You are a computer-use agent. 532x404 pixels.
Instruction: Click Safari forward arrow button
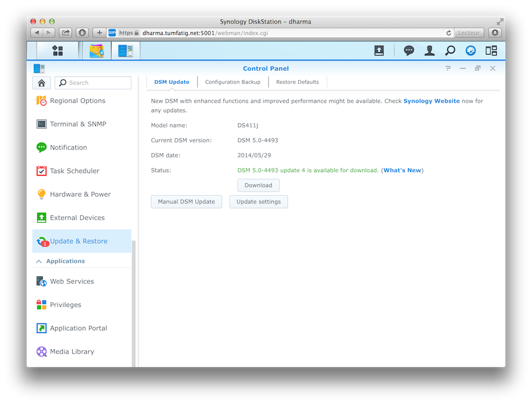(x=48, y=33)
